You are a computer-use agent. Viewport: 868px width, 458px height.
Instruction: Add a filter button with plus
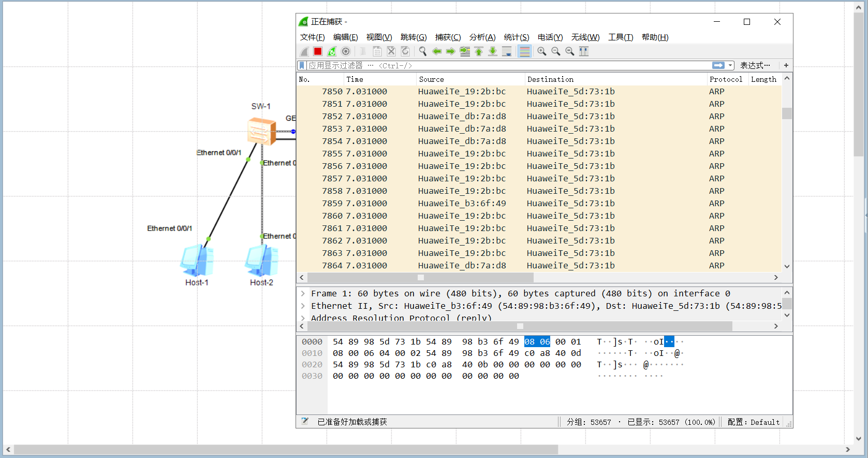click(x=786, y=65)
